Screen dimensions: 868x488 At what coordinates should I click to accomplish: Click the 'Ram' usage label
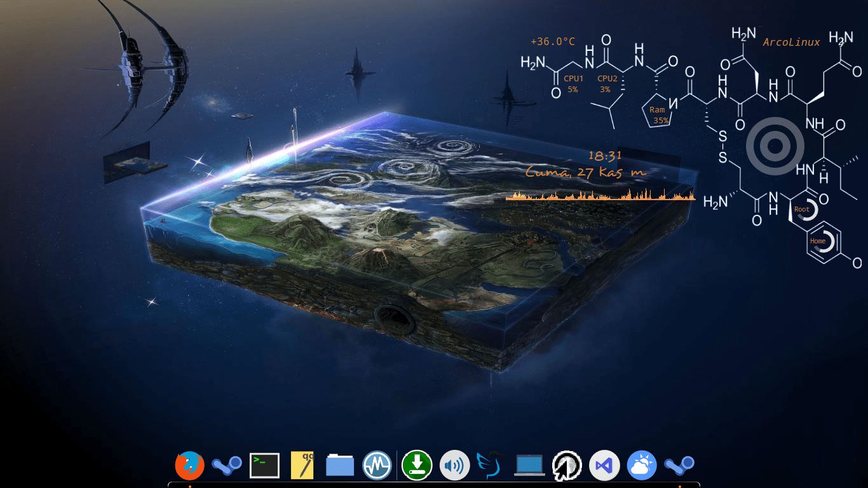click(657, 110)
